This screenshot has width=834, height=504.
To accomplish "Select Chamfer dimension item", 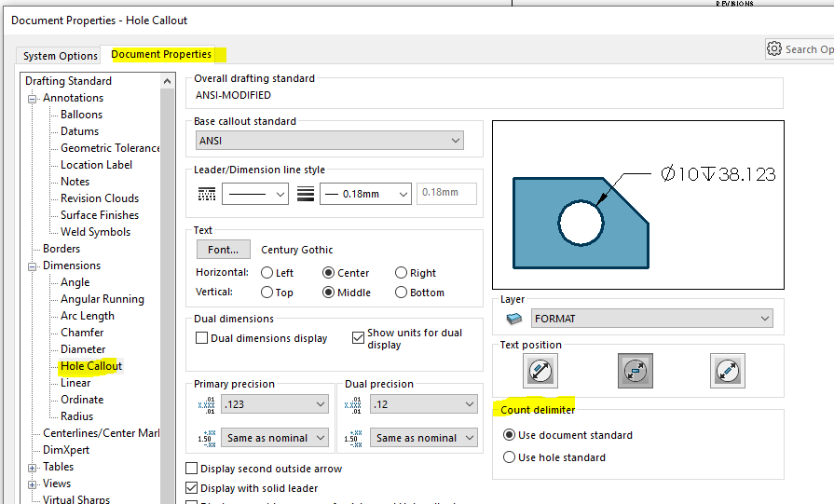I will [82, 333].
